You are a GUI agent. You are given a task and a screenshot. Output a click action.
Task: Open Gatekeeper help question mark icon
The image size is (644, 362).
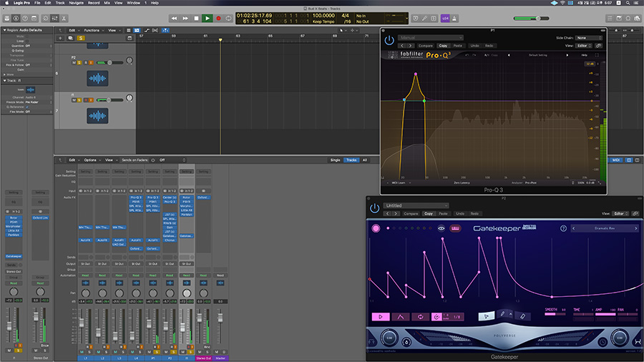(x=564, y=228)
